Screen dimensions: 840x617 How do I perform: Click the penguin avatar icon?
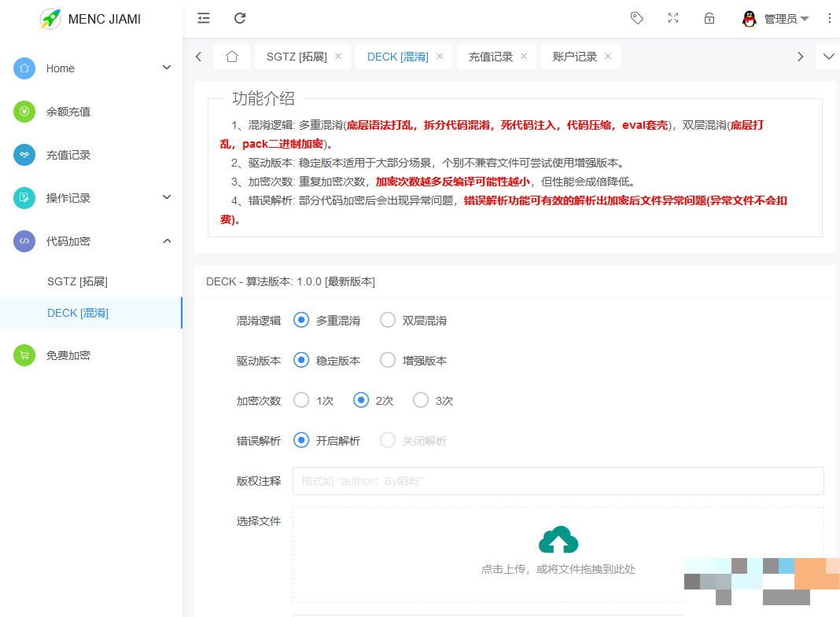pos(750,19)
